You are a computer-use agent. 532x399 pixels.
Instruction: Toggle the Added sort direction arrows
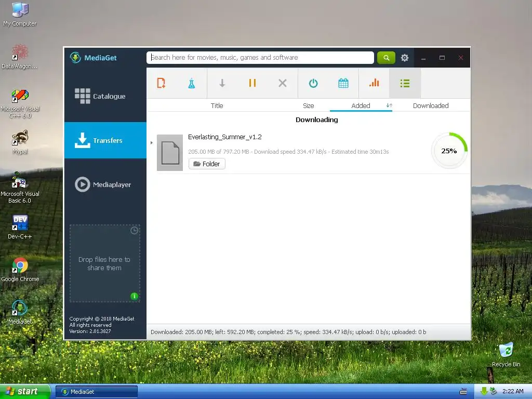[x=389, y=105]
